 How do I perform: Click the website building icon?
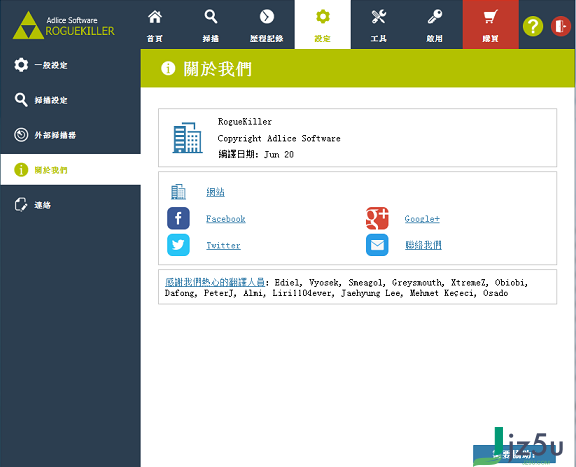[x=179, y=191]
